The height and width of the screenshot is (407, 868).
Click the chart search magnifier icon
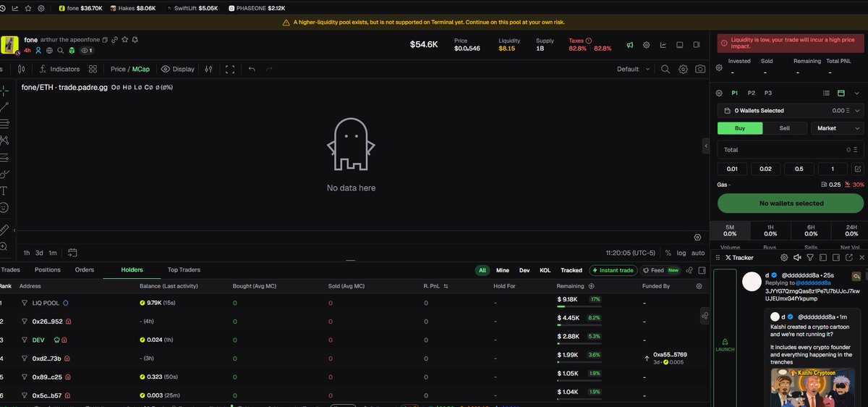666,69
